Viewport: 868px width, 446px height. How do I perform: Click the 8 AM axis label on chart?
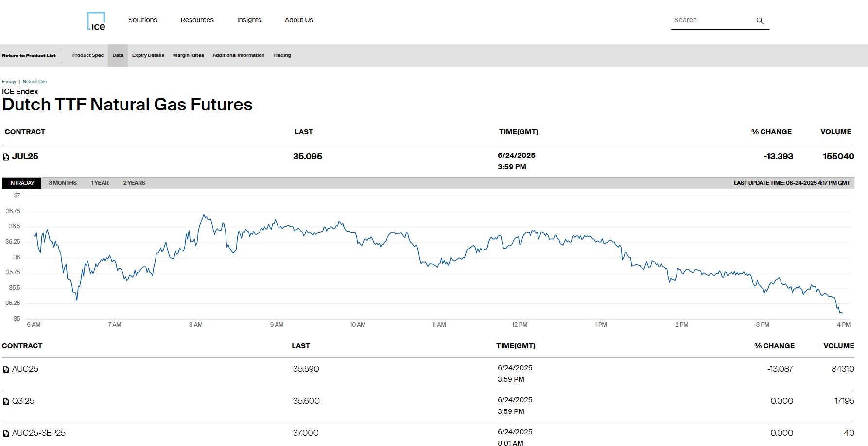click(x=196, y=325)
